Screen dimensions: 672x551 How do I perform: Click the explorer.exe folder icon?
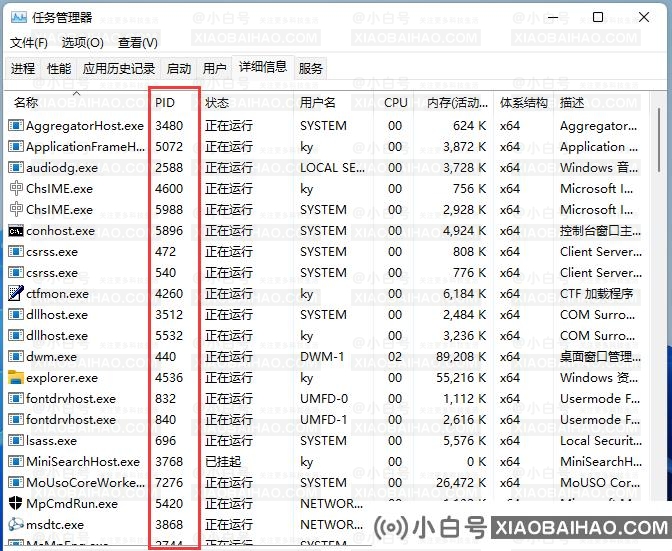16,377
